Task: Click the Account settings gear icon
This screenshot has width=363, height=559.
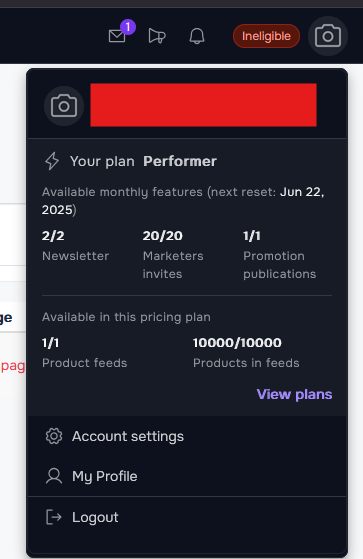Action: coord(54,436)
